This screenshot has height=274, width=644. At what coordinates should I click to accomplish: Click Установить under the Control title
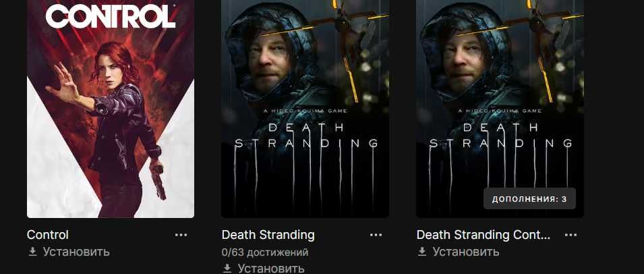coord(76,252)
